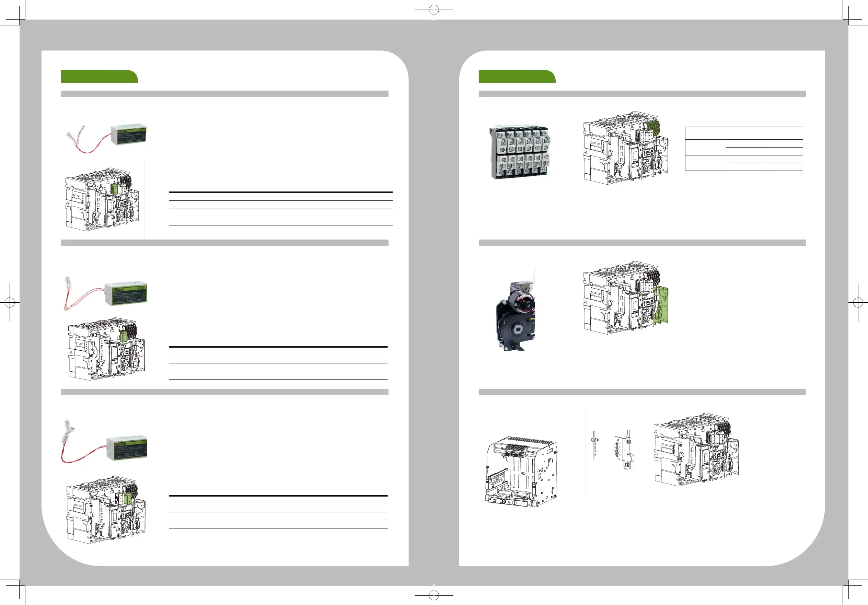
Task: Click the top center registration crosshair mark
Action: pyautogui.click(x=434, y=10)
